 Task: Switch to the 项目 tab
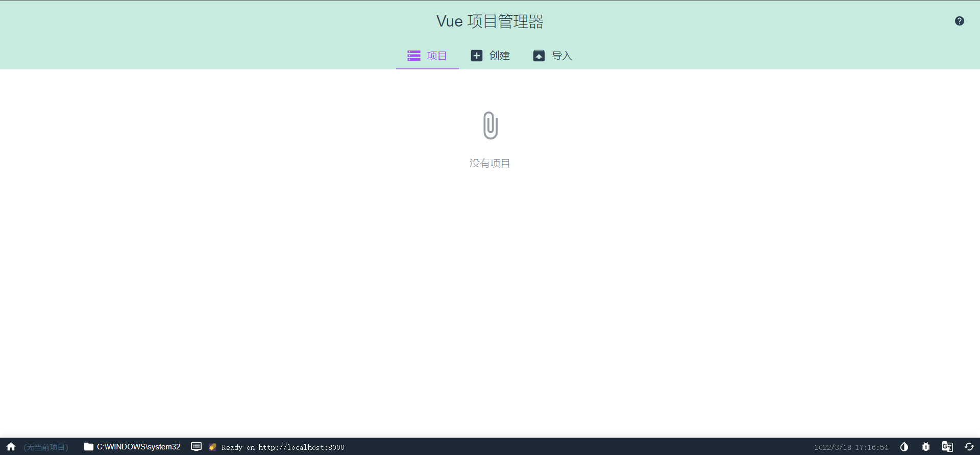[427, 56]
